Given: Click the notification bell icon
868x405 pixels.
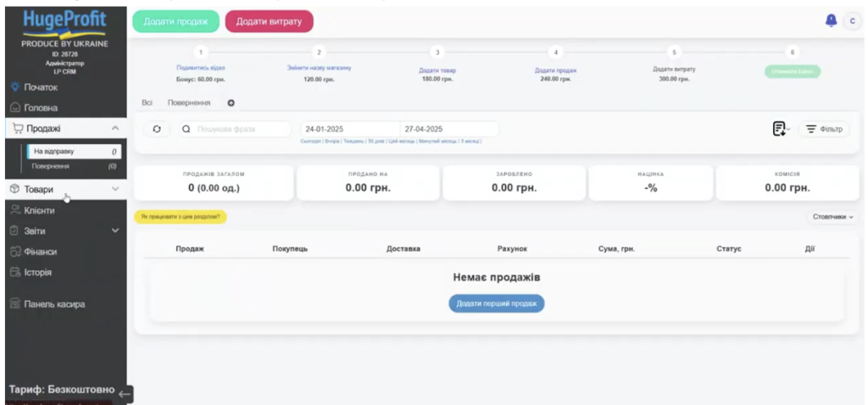Looking at the screenshot, I should [x=831, y=21].
